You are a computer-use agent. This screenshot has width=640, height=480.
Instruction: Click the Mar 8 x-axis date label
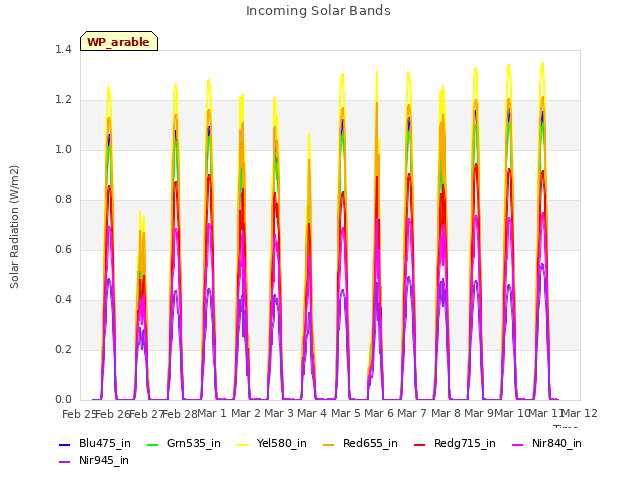pos(446,414)
